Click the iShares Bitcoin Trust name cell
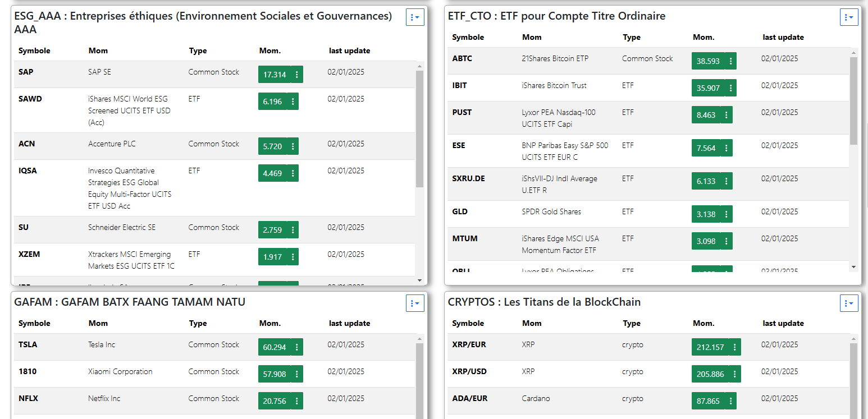868x419 pixels. tap(554, 85)
